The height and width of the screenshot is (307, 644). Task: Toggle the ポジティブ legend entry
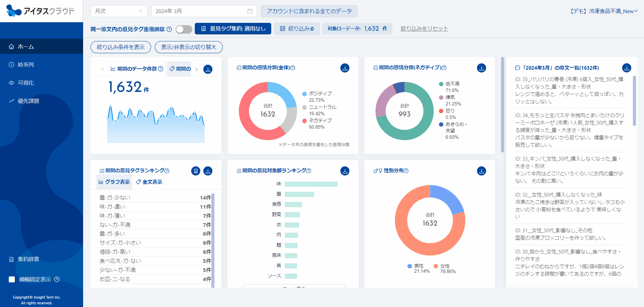tap(305, 94)
